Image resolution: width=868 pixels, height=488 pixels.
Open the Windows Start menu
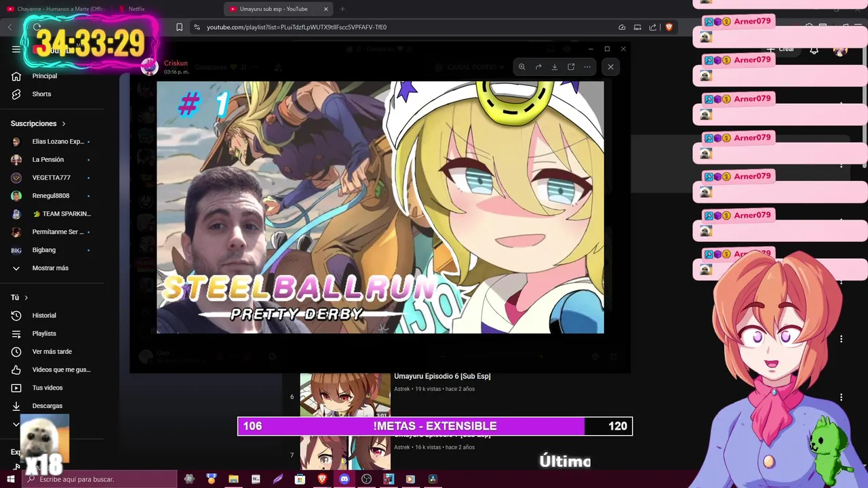click(x=11, y=479)
